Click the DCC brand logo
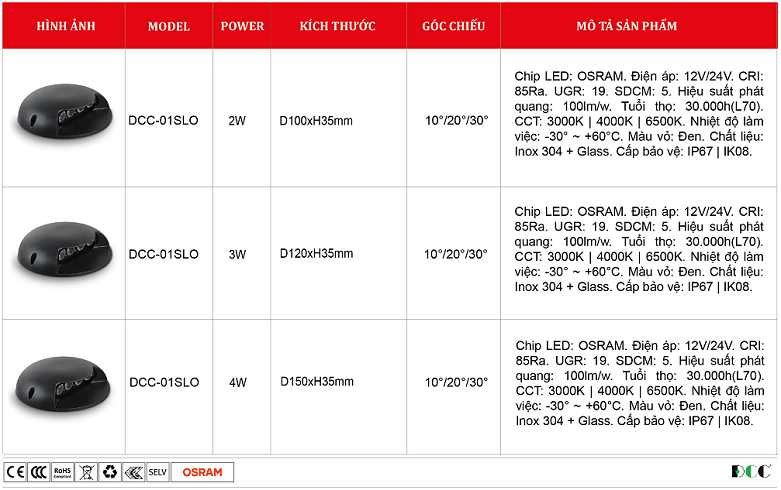 tap(751, 472)
